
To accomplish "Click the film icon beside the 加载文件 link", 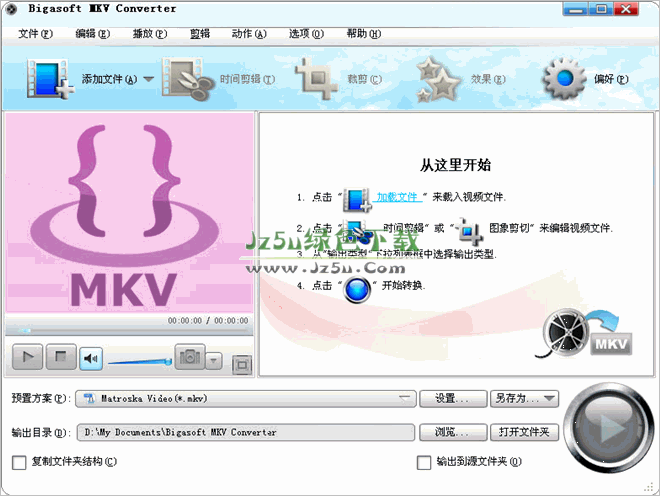I will click(x=357, y=199).
